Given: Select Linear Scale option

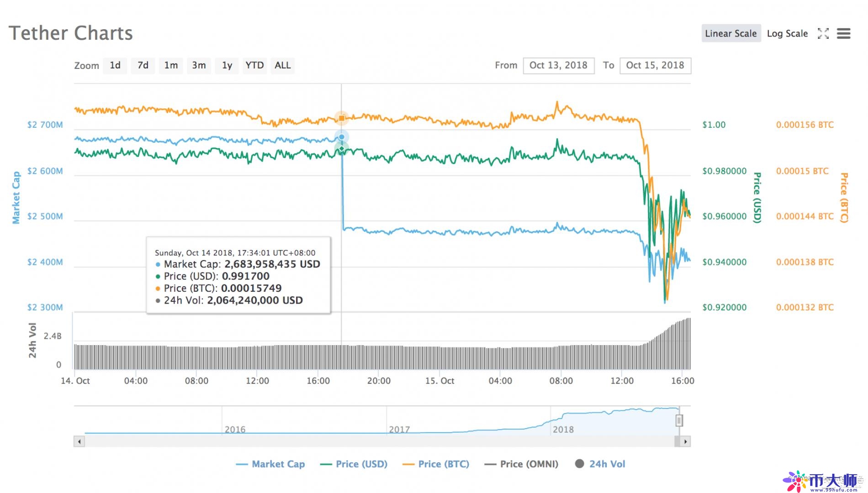Looking at the screenshot, I should [x=730, y=33].
